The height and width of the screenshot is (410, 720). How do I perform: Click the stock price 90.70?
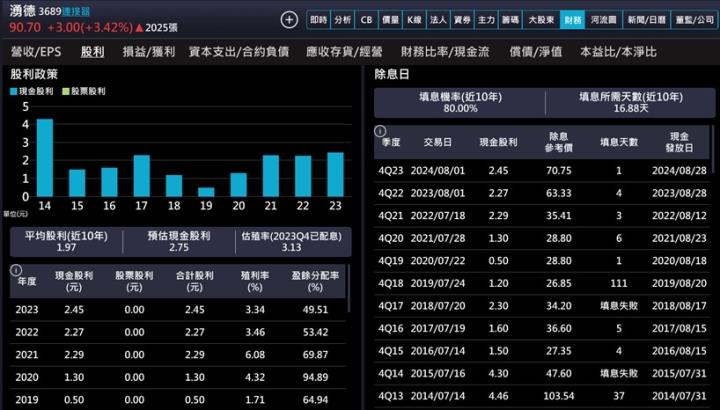click(25, 28)
